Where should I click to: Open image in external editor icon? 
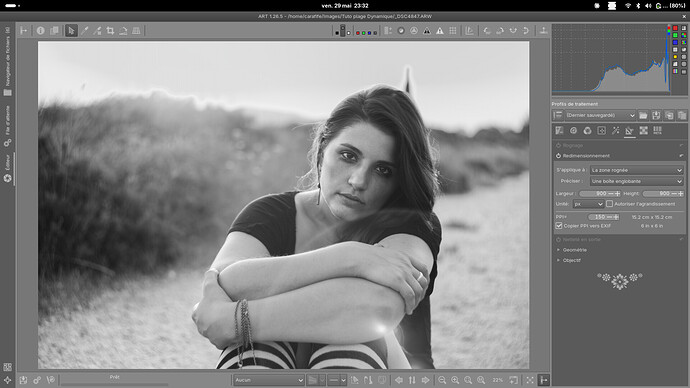51,380
